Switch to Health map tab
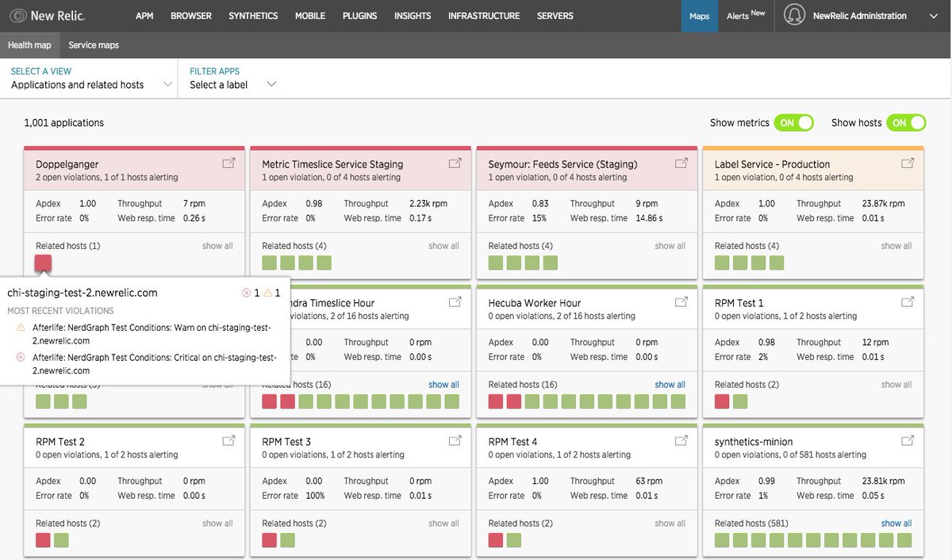 pyautogui.click(x=30, y=45)
